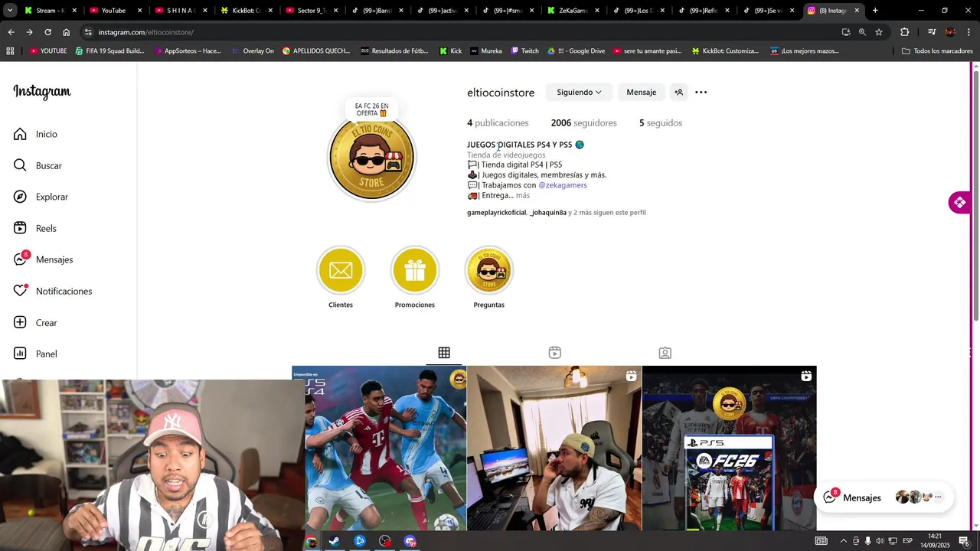Click similar accounts add-person icon
The width and height of the screenshot is (980, 551).
(x=678, y=92)
